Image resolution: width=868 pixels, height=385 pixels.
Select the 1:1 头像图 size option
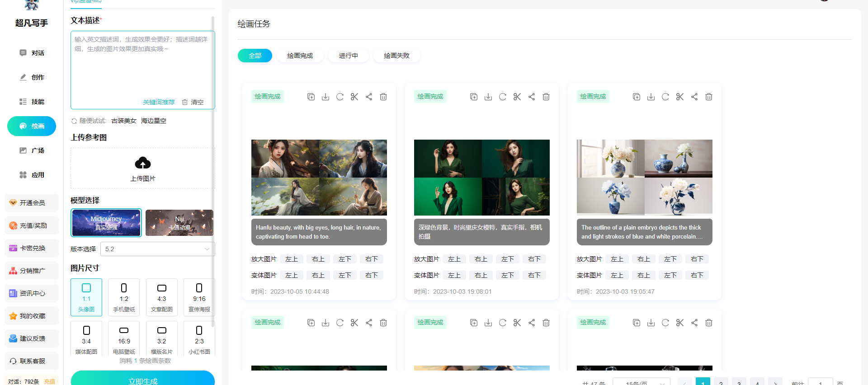point(86,297)
